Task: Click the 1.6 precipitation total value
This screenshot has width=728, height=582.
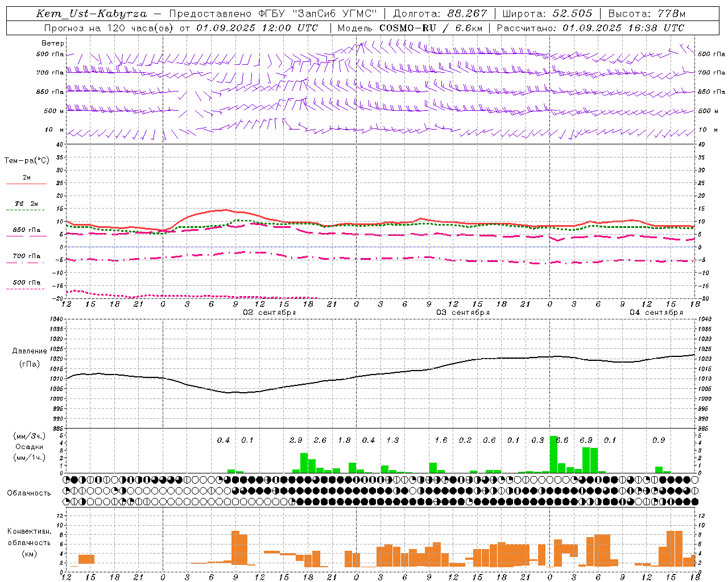Action: click(441, 440)
